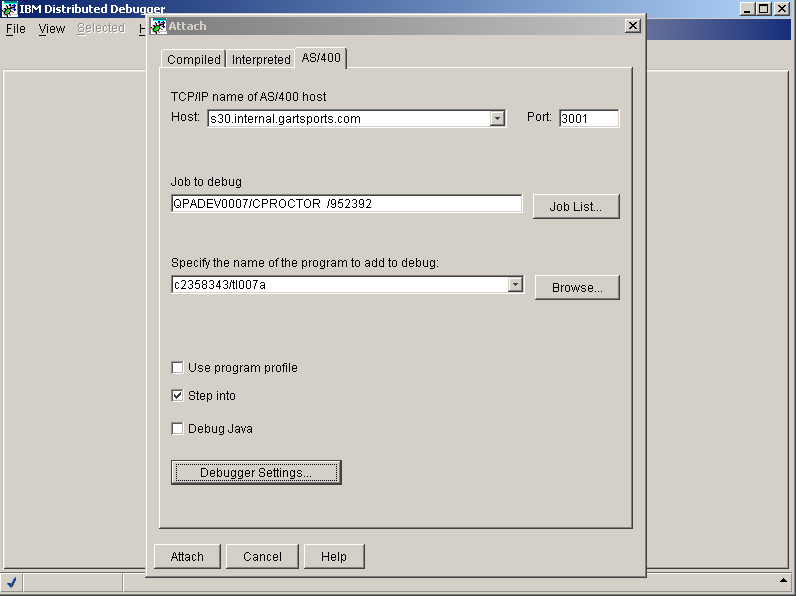The width and height of the screenshot is (796, 596).
Task: Minimize the IBM Distributed Debugger window
Action: click(747, 9)
